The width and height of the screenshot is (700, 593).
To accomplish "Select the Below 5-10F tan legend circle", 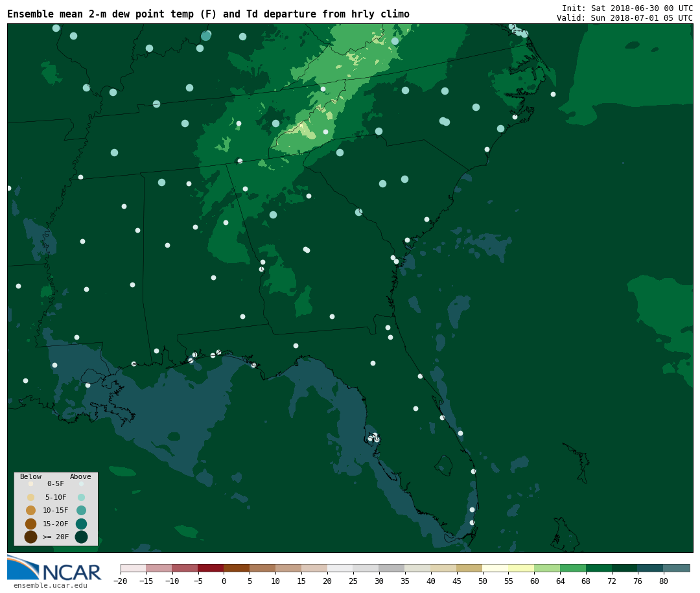I will click(31, 497).
